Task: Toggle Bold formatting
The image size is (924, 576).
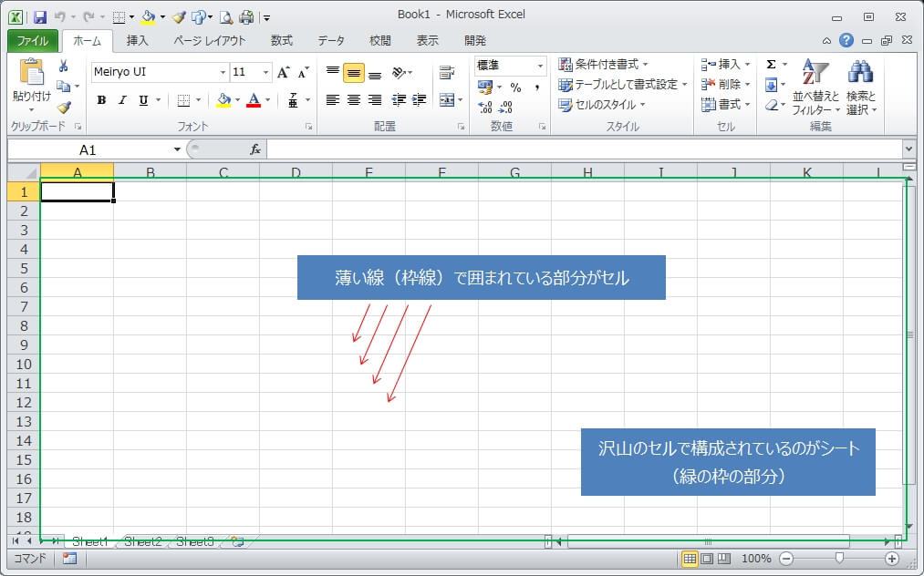Action: pyautogui.click(x=101, y=100)
